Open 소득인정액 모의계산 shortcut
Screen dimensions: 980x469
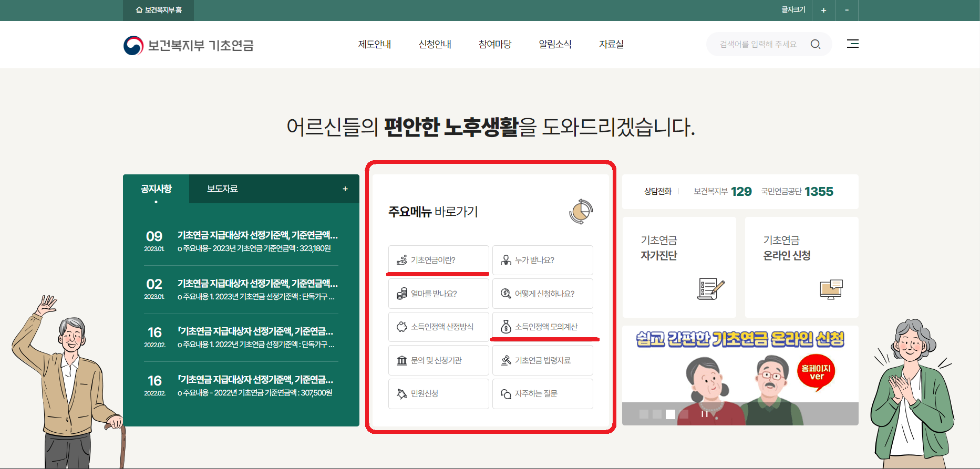[543, 327]
